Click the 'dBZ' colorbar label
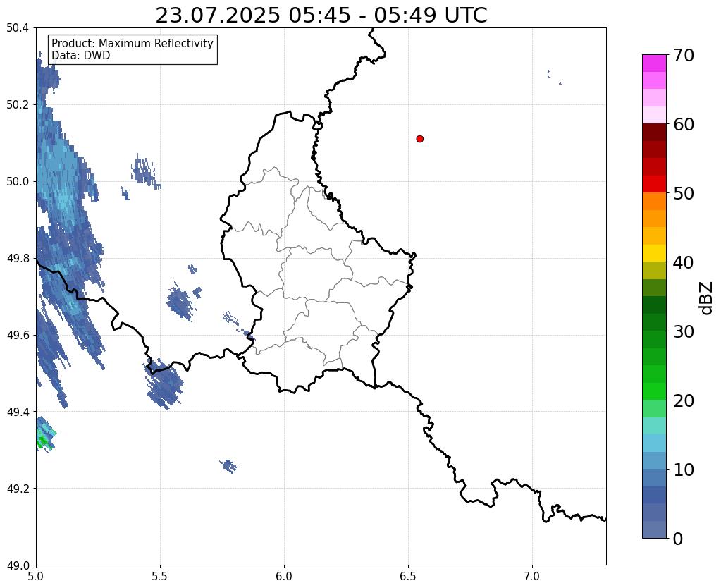 point(706,298)
